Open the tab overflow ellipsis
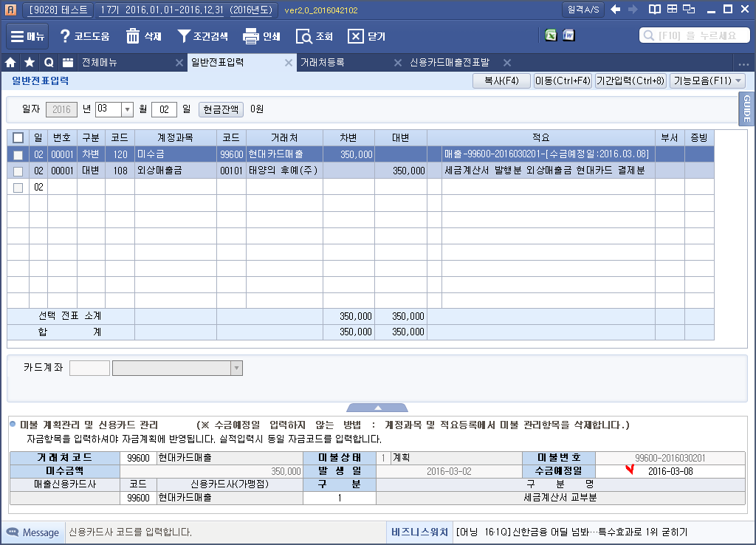 [x=743, y=64]
